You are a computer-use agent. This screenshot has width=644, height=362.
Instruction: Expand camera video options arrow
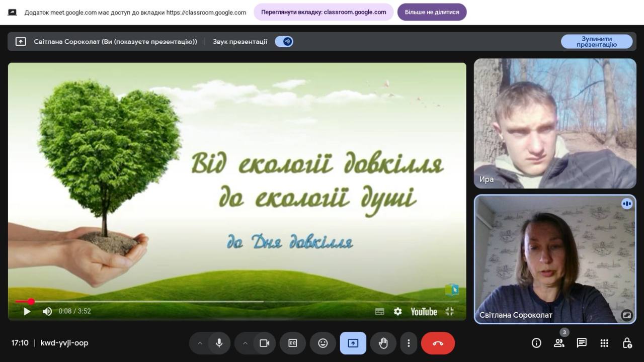[245, 343]
